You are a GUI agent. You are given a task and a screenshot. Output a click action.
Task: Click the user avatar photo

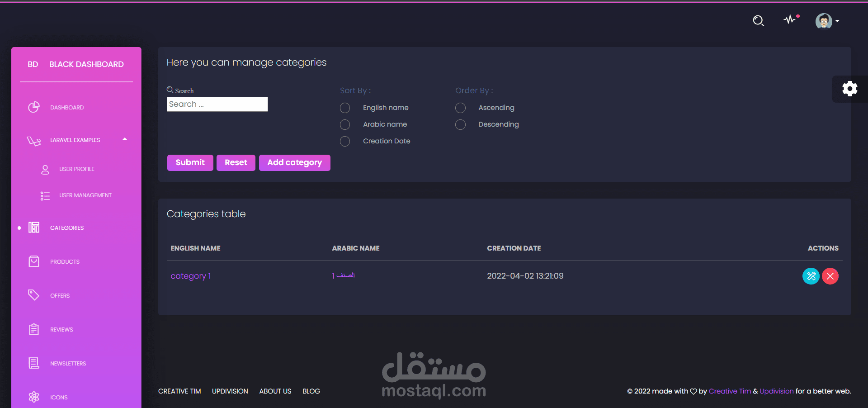[x=824, y=21]
